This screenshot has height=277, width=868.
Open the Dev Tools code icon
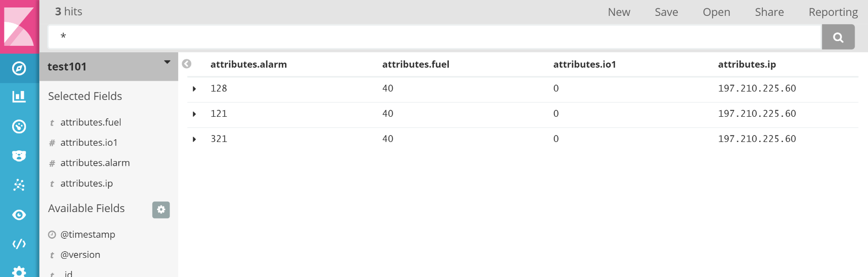19,244
